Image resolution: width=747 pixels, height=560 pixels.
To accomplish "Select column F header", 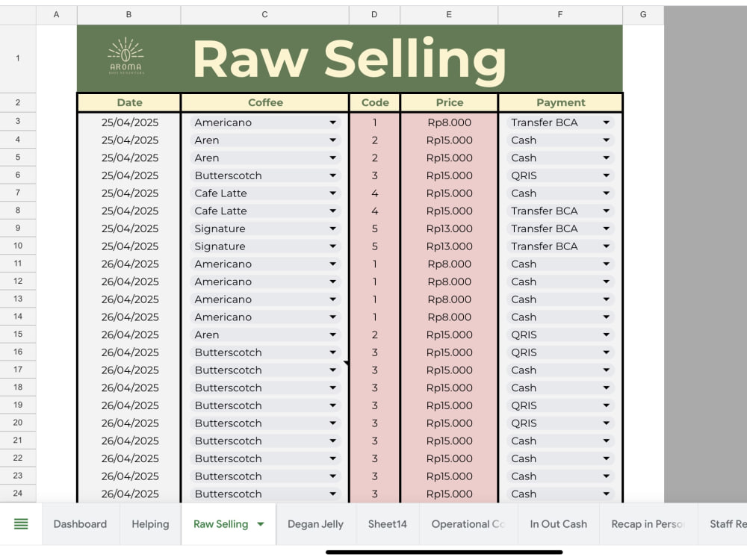I will 560,15.
